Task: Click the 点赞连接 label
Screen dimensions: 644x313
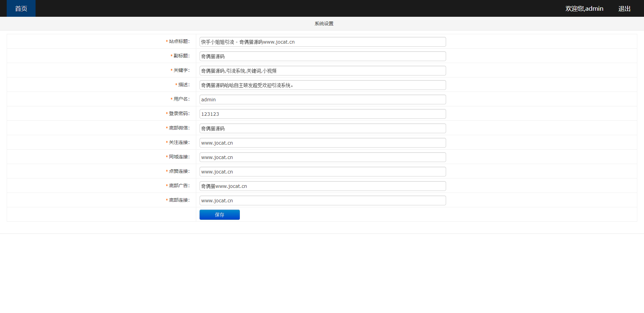Action: pos(179,171)
